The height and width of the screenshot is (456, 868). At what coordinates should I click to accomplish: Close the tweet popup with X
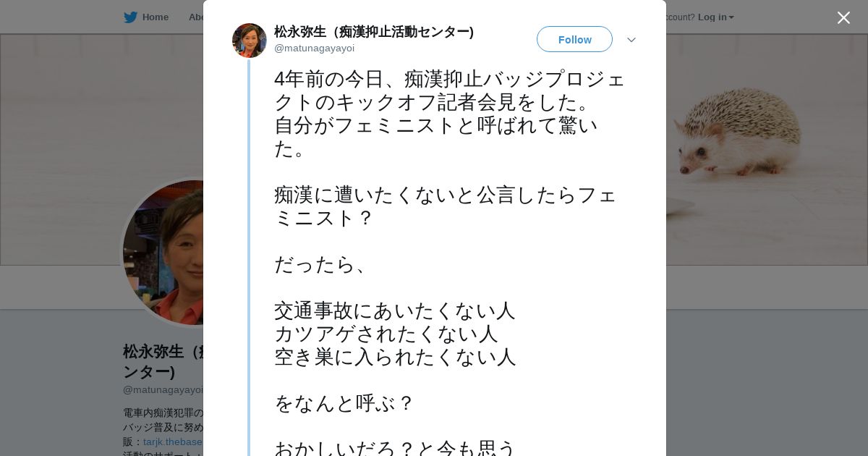(843, 17)
